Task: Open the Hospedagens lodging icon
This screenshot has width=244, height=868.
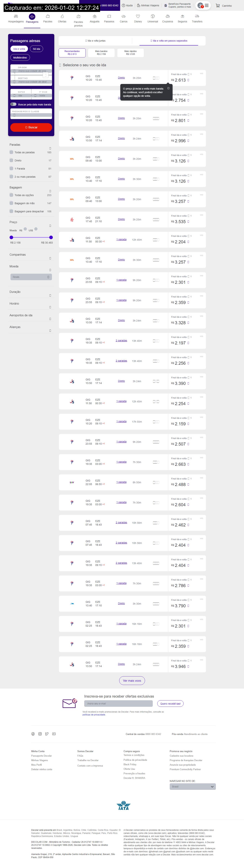Action: pos(16,16)
